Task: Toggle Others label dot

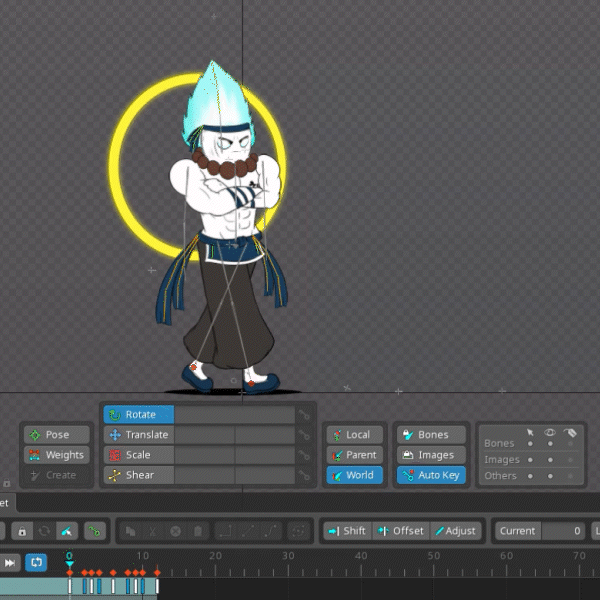Action: pos(570,476)
